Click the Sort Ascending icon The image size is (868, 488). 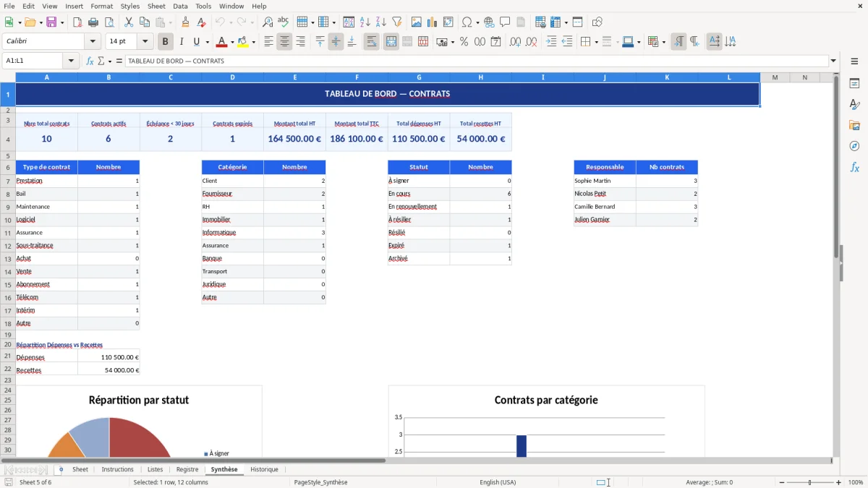click(365, 22)
